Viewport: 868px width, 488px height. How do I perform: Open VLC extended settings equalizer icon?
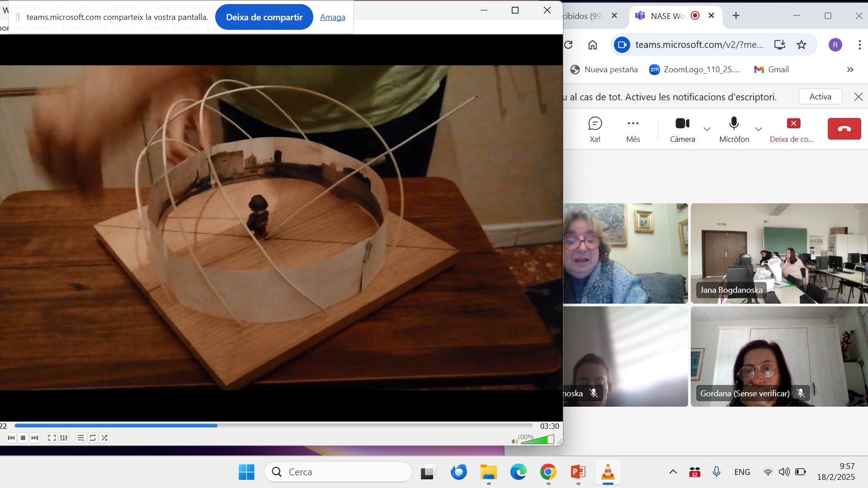[x=64, y=438]
